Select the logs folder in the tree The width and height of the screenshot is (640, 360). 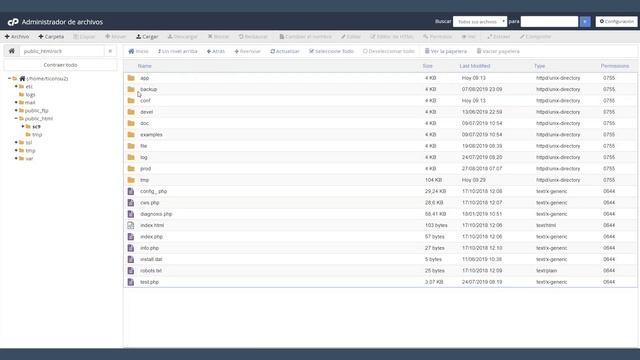[x=30, y=95]
